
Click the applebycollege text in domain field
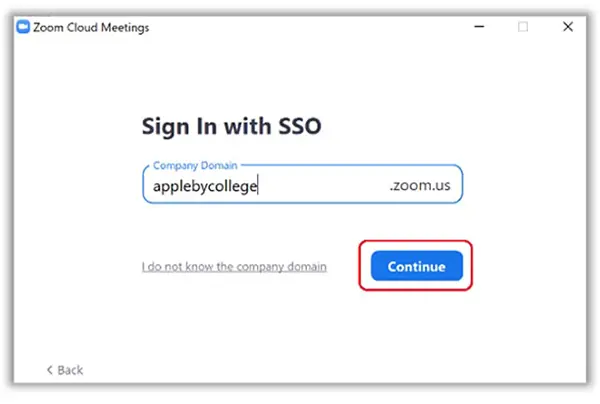pyautogui.click(x=205, y=186)
